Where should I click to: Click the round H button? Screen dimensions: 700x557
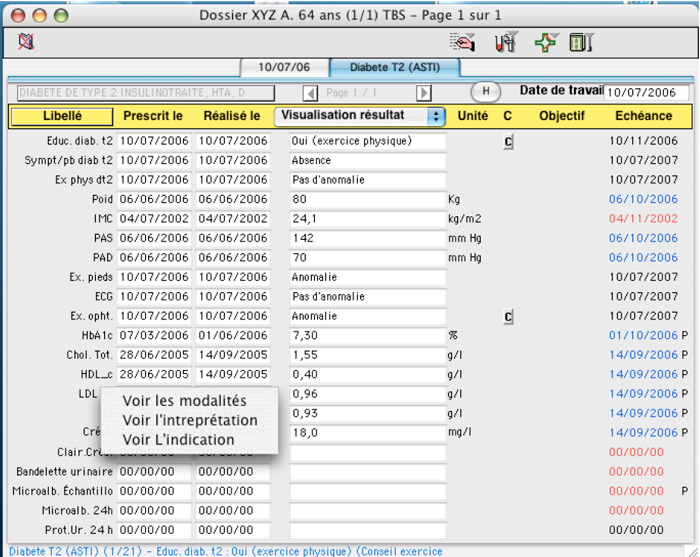click(486, 91)
